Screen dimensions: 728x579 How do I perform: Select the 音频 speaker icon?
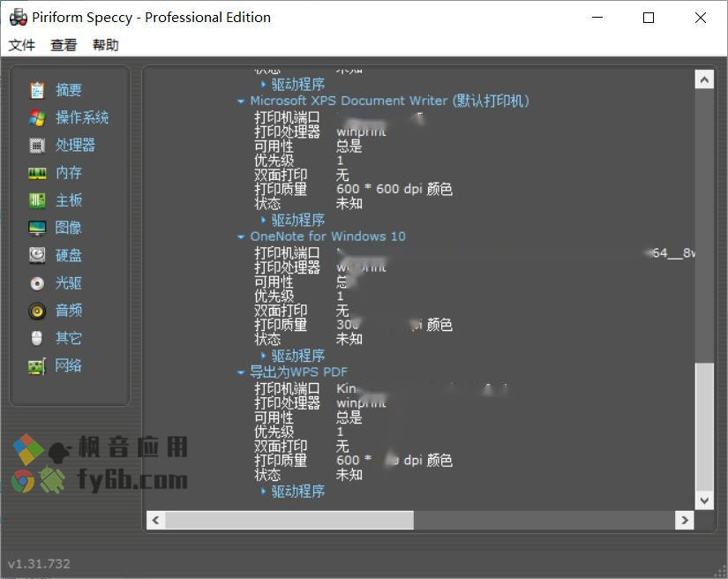tap(37, 311)
